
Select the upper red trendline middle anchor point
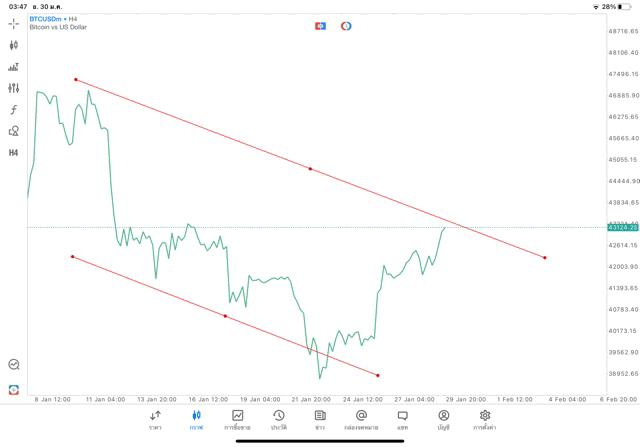310,169
